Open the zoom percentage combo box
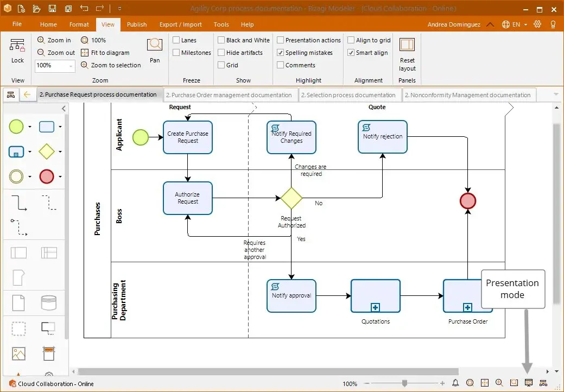 (55, 66)
